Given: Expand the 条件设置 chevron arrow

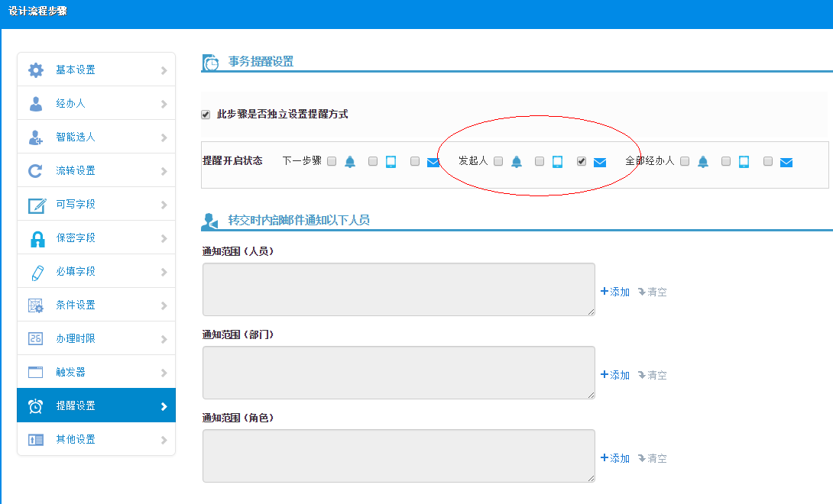Looking at the screenshot, I should coord(164,305).
